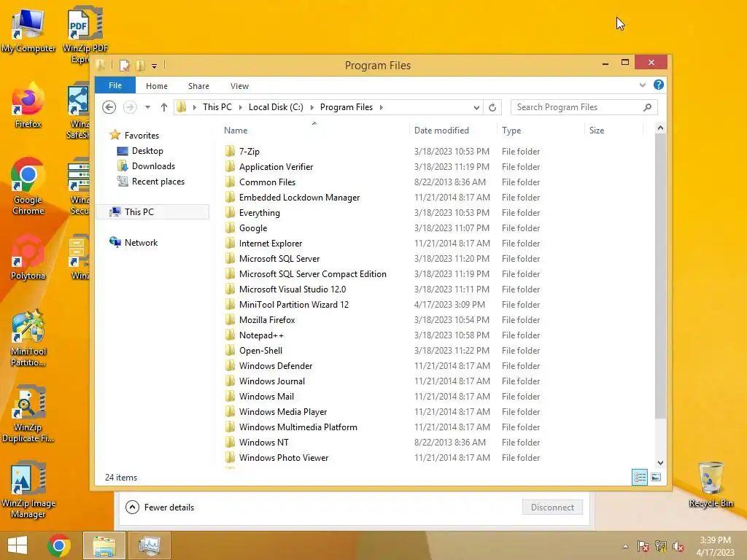Open Explorer Help question mark
747x560 pixels.
click(x=659, y=85)
